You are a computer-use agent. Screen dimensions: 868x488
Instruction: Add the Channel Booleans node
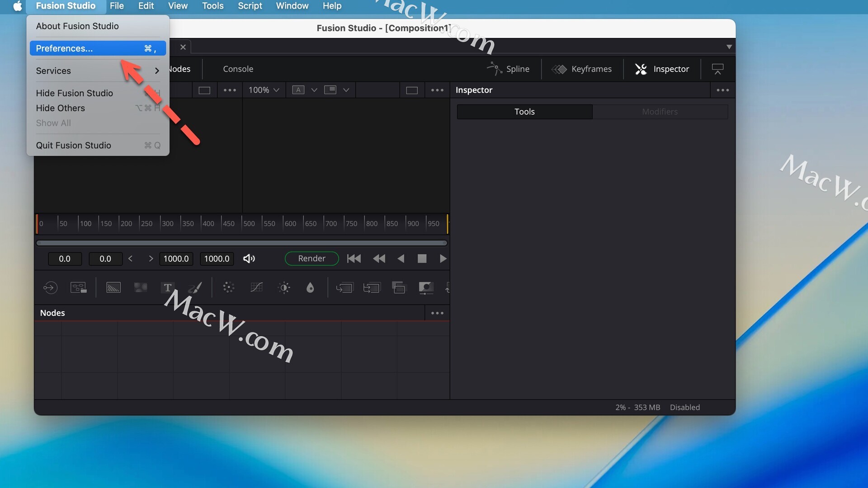tap(372, 287)
